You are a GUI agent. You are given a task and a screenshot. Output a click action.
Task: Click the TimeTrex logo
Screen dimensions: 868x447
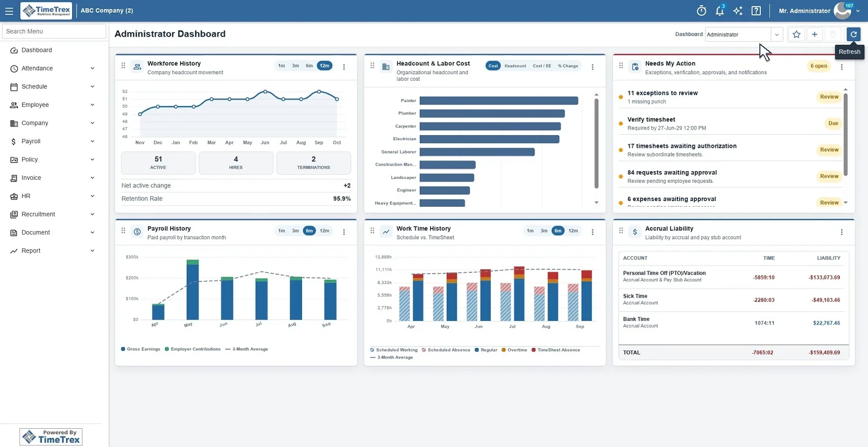(46, 11)
